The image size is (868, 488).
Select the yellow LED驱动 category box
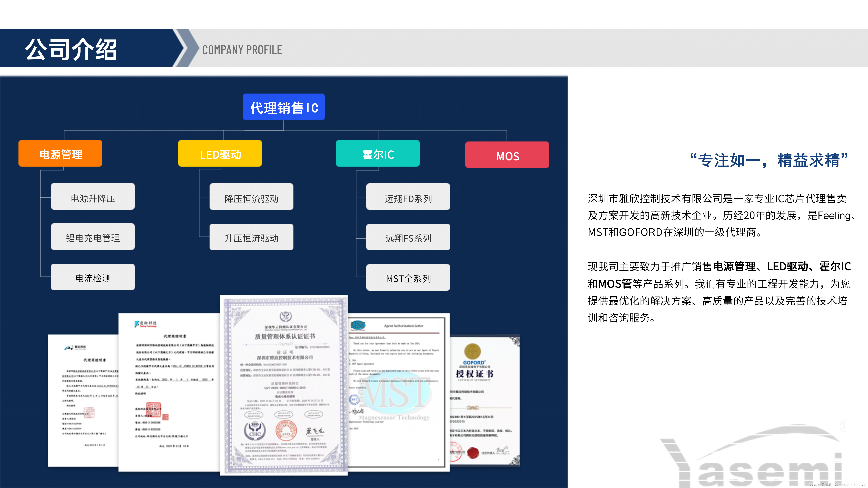click(x=220, y=154)
